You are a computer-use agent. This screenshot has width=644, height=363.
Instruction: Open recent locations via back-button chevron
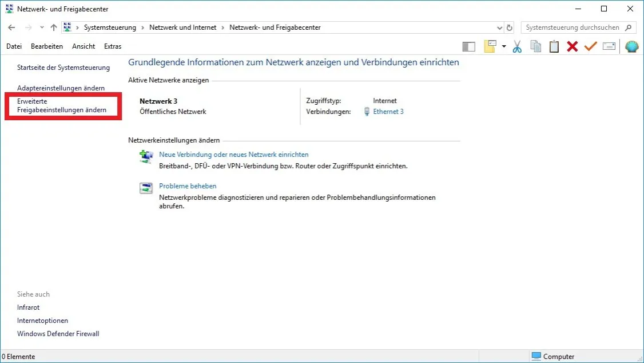click(x=41, y=27)
